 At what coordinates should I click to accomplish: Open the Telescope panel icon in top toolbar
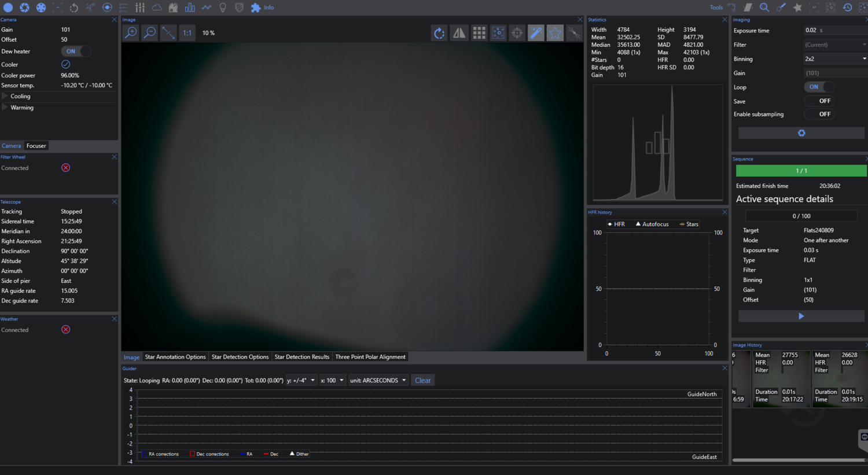click(x=91, y=8)
